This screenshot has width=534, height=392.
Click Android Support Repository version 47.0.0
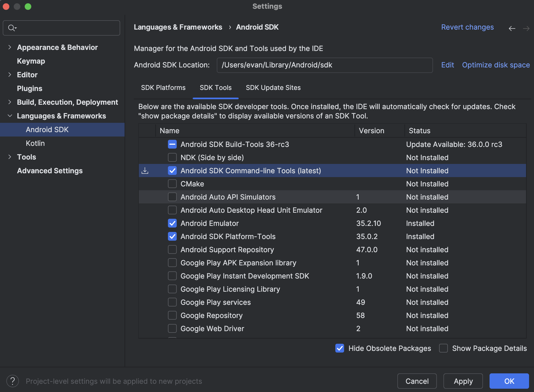click(x=367, y=250)
